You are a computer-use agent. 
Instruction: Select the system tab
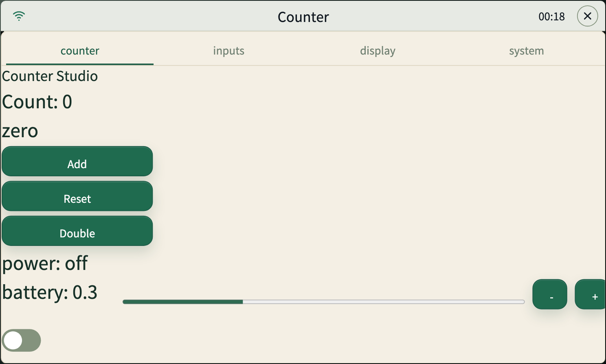pos(526,51)
